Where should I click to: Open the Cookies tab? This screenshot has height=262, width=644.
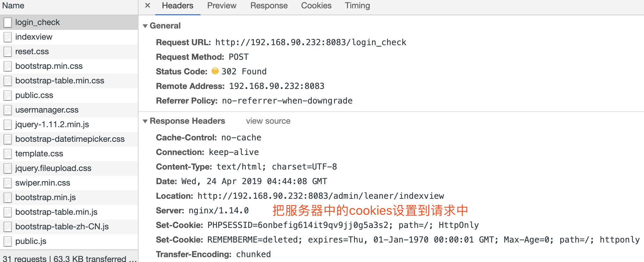(x=316, y=6)
